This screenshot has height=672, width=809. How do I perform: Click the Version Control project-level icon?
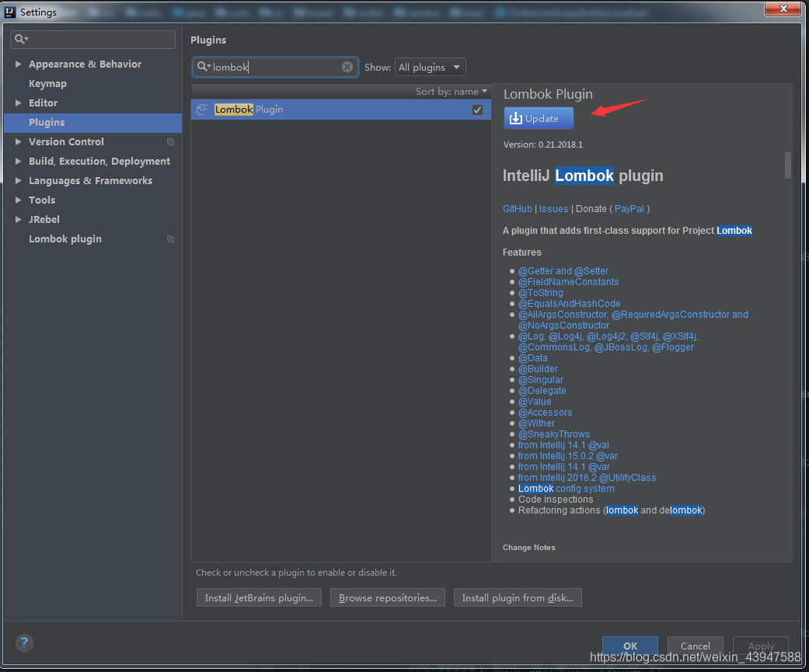point(170,142)
